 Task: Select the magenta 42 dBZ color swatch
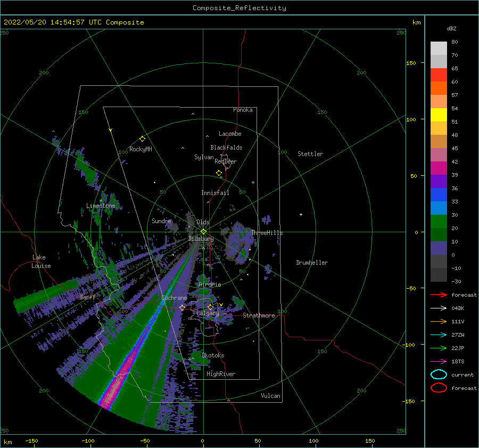tap(439, 168)
